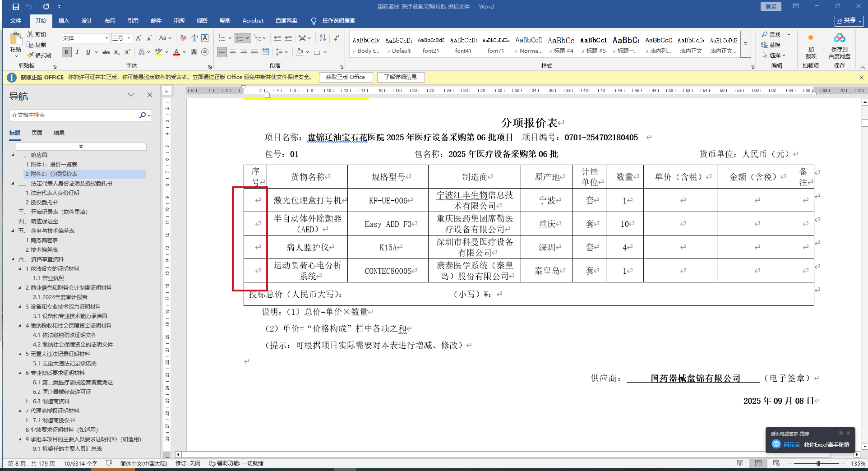Image resolution: width=868 pixels, height=471 pixels.
Task: Toggle left paragraph alignment
Action: pos(222,52)
